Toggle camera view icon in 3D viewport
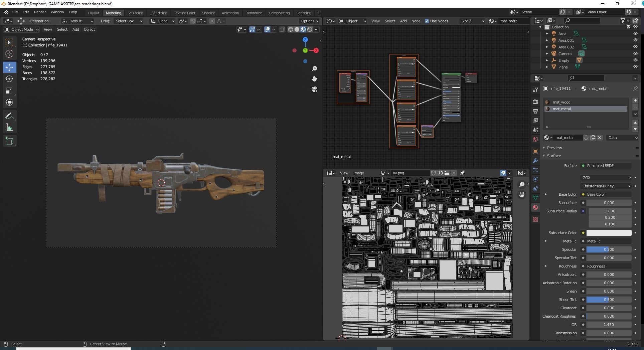 pyautogui.click(x=314, y=89)
